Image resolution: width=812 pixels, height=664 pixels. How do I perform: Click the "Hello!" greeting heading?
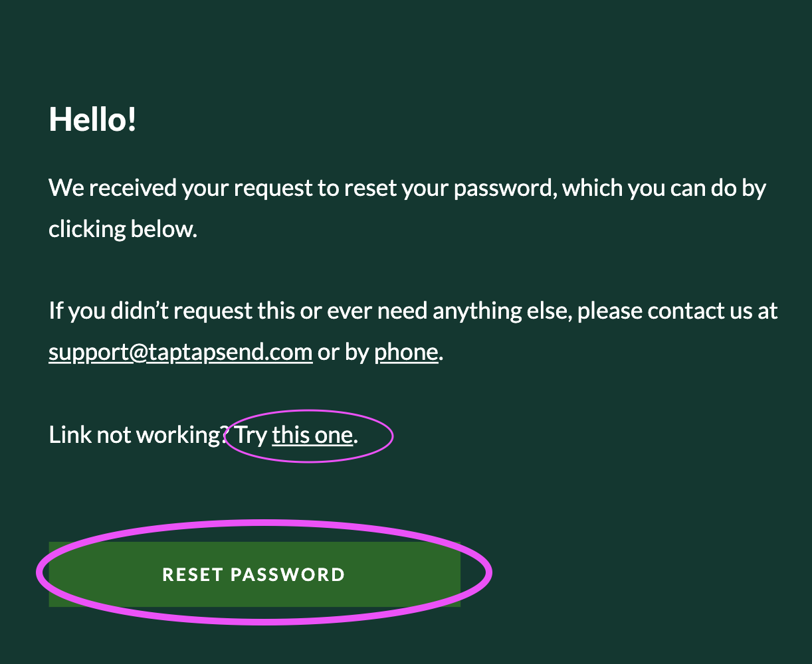[x=92, y=120]
